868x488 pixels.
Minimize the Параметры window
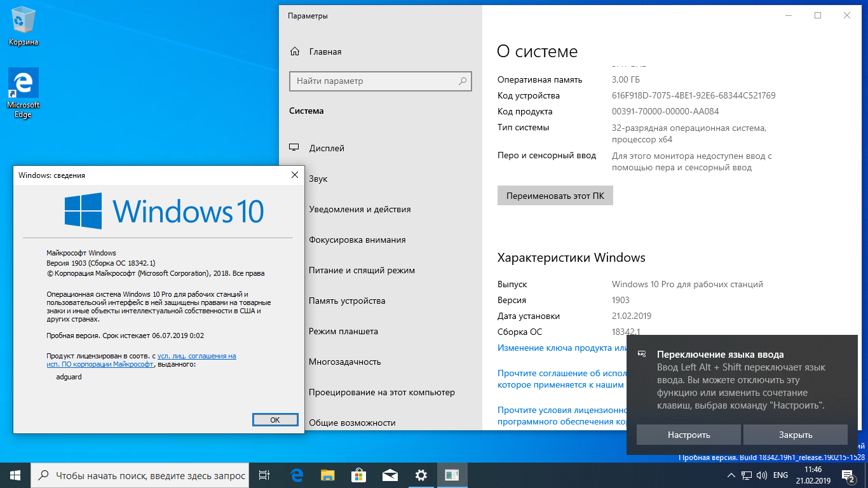(789, 15)
